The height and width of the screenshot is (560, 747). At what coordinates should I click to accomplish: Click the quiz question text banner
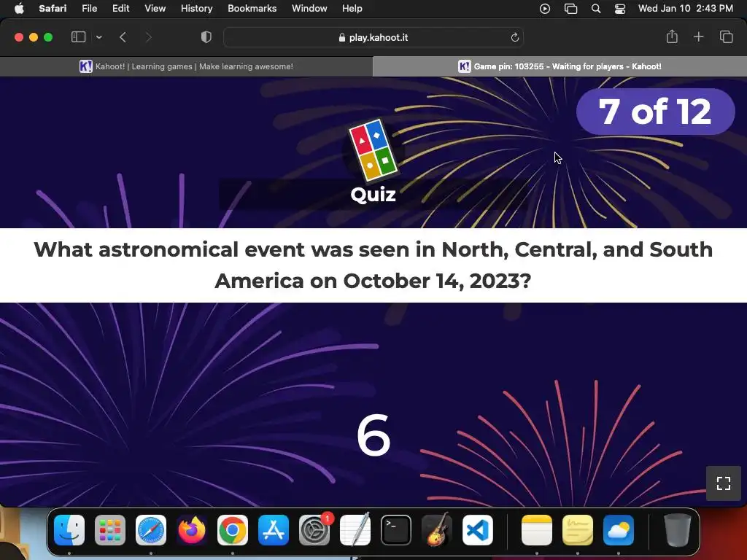pos(373,265)
